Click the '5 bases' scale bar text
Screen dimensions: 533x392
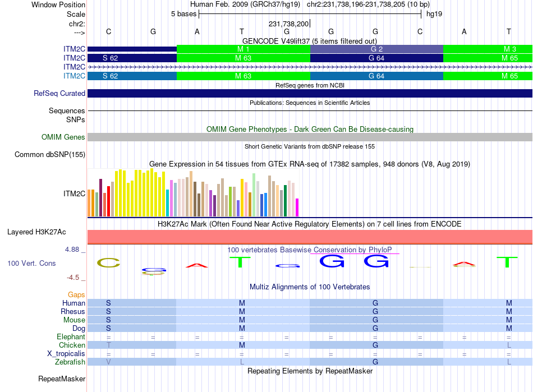click(x=183, y=14)
